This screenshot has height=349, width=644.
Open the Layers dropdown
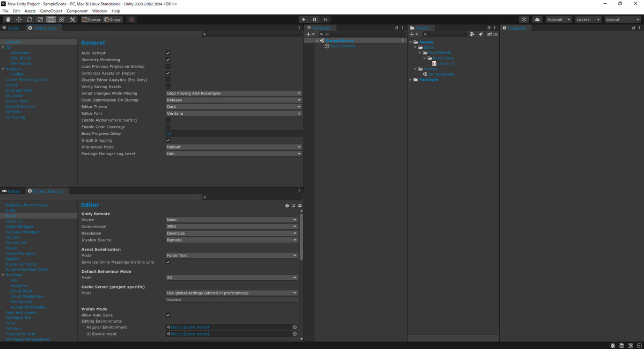click(588, 19)
